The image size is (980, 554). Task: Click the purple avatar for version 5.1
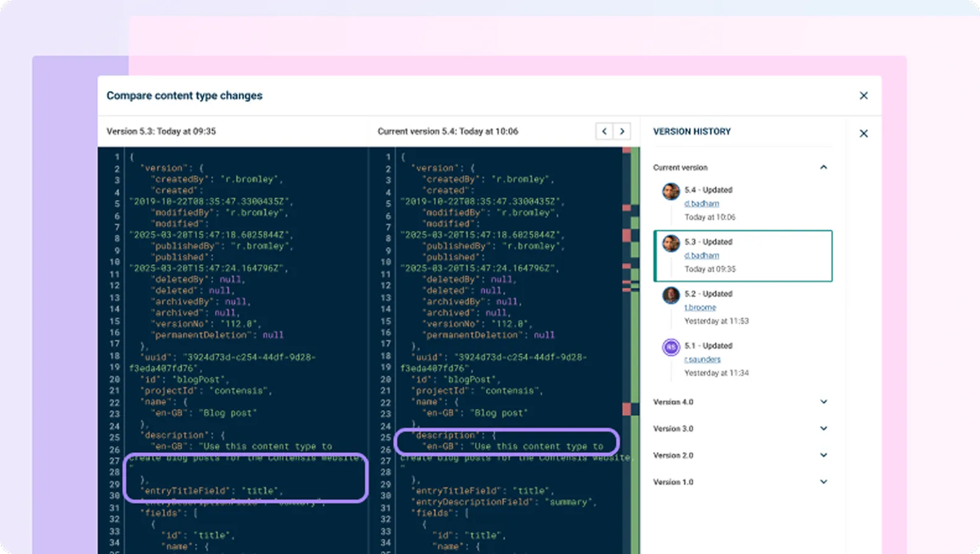click(671, 347)
